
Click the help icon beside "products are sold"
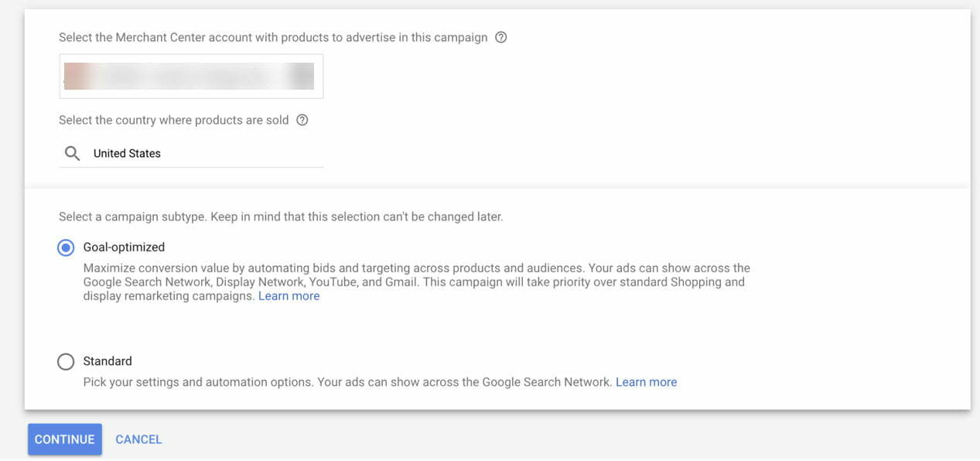click(x=302, y=120)
